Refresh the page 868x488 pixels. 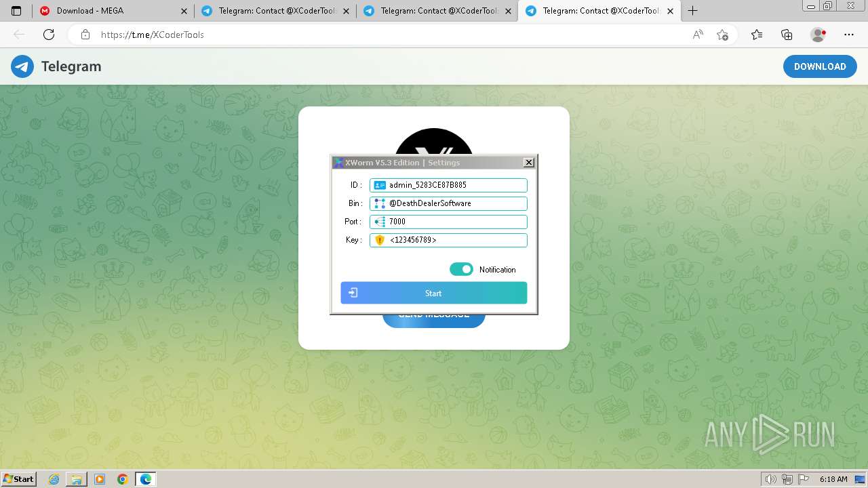click(49, 35)
